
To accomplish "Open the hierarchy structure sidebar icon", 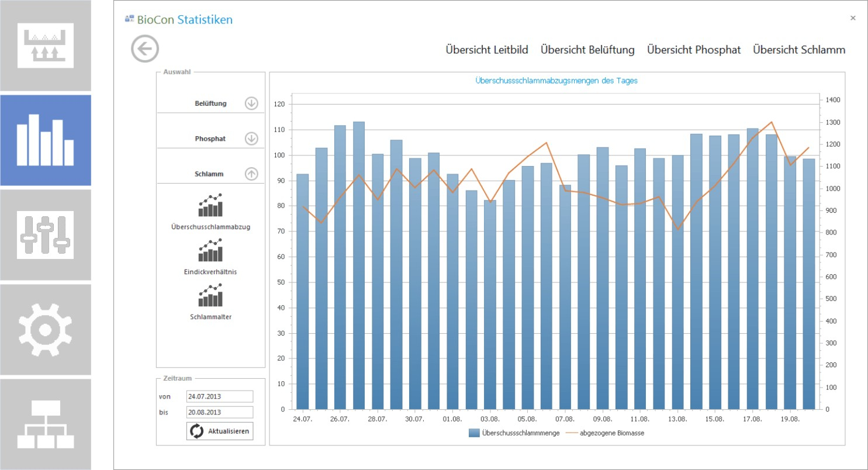I will tap(46, 424).
